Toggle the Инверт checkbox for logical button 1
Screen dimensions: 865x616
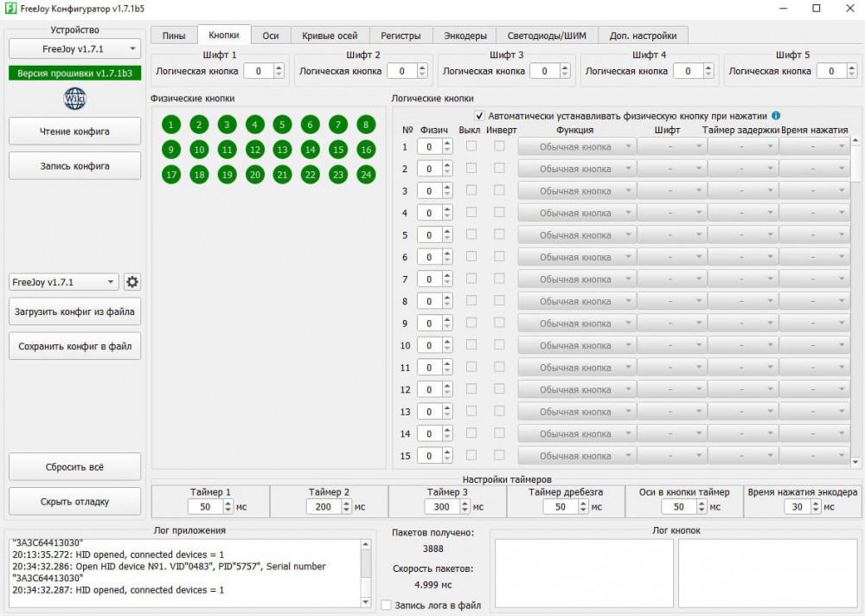click(499, 146)
